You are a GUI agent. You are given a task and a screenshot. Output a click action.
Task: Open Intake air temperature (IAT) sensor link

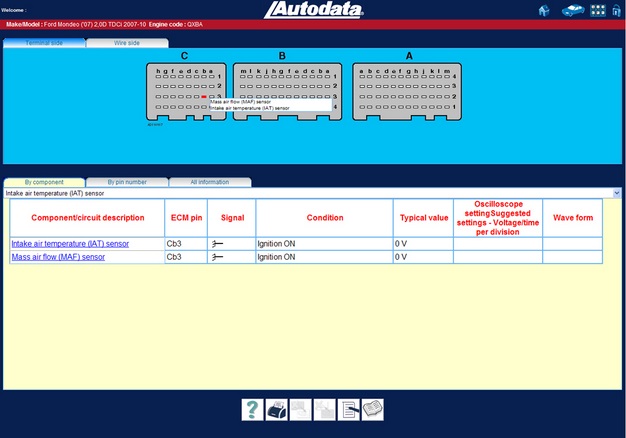pyautogui.click(x=70, y=244)
